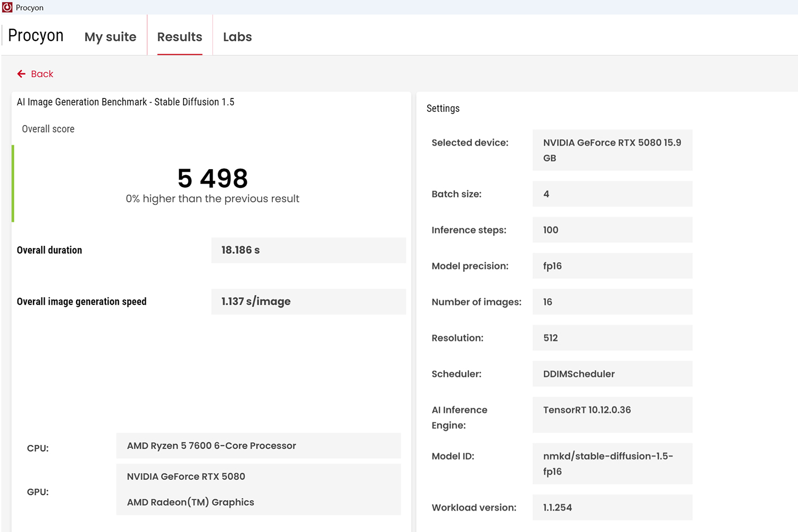Click the red Back arrow icon
This screenshot has height=532, width=798.
(x=21, y=74)
